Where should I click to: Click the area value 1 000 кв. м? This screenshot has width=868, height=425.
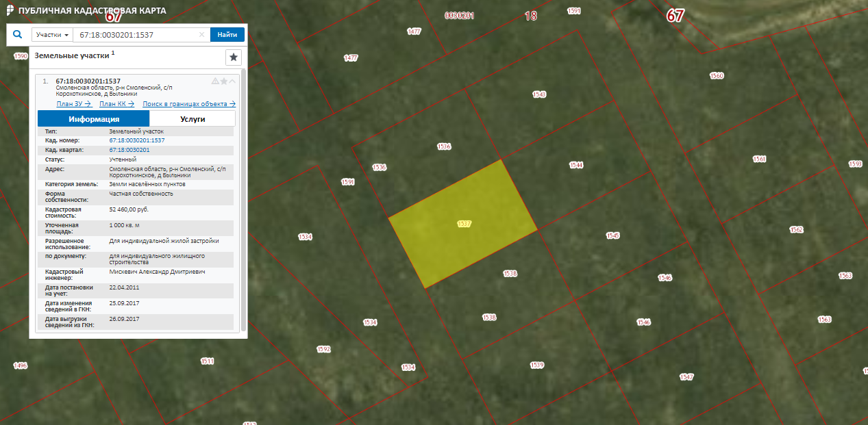pyautogui.click(x=125, y=224)
